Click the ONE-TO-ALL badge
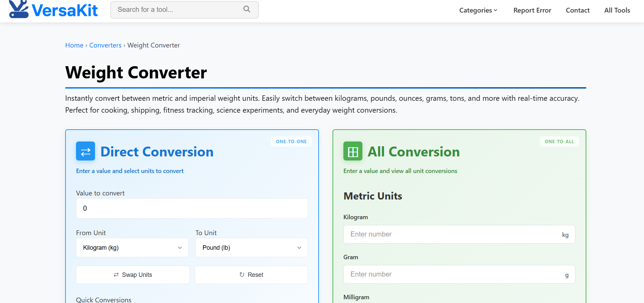 click(x=559, y=141)
